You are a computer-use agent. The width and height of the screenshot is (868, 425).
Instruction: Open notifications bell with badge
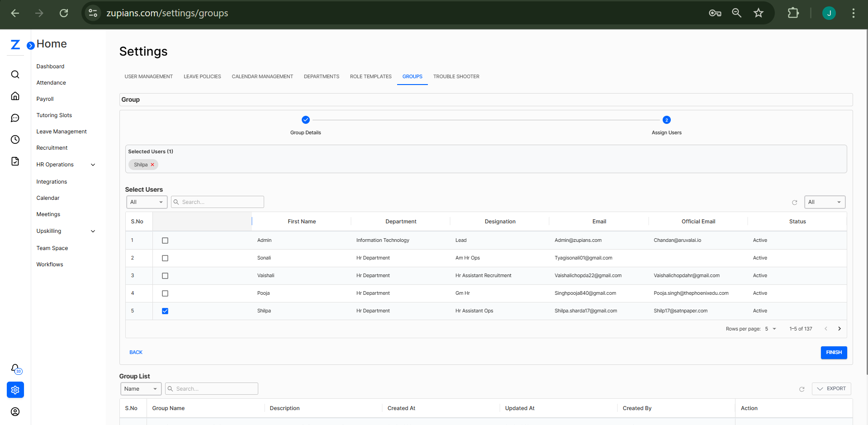click(x=15, y=368)
